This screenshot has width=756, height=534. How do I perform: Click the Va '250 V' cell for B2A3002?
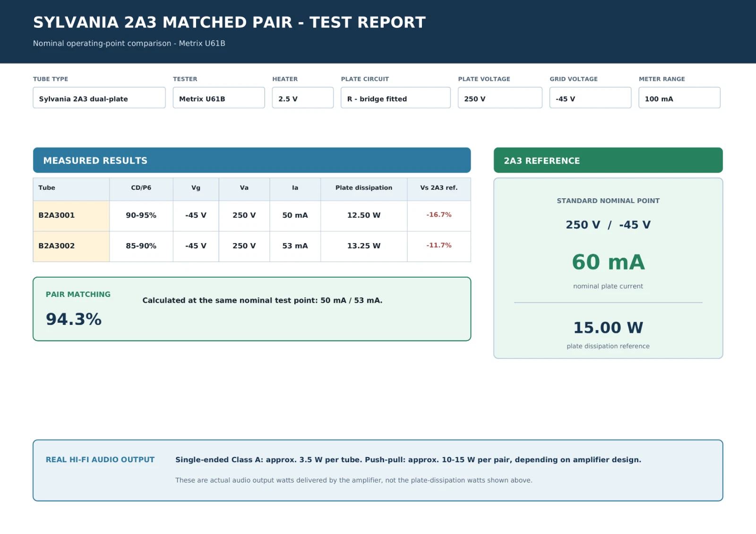244,246
